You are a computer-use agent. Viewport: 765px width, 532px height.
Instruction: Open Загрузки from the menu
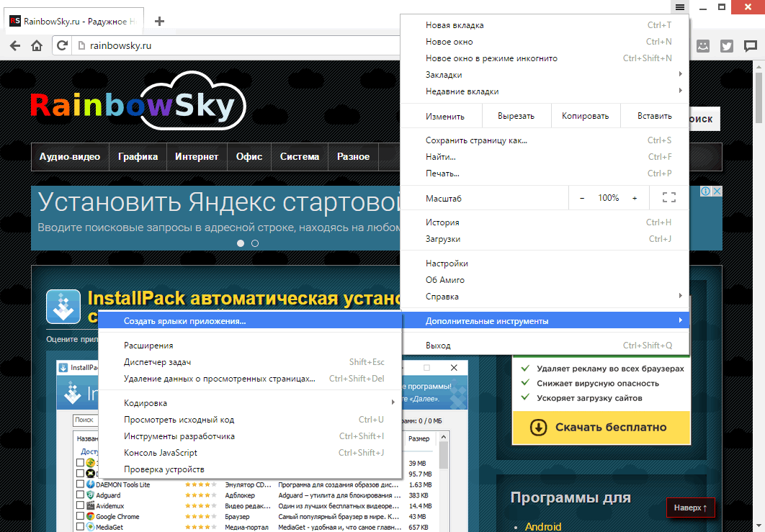(545, 239)
